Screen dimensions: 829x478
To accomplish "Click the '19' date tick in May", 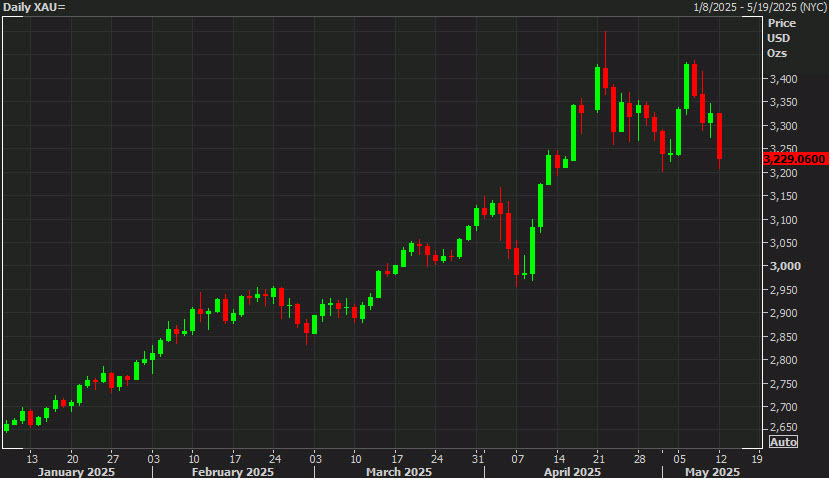I will coord(757,458).
